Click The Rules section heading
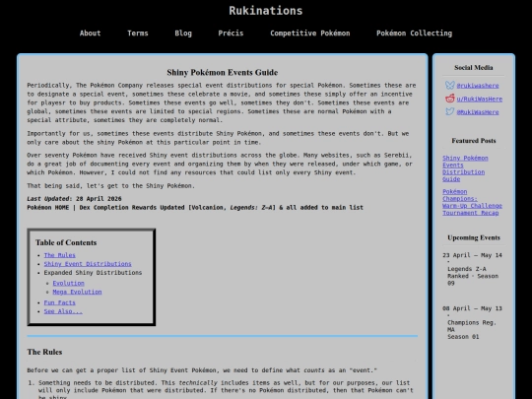532x399 pixels. 44,352
